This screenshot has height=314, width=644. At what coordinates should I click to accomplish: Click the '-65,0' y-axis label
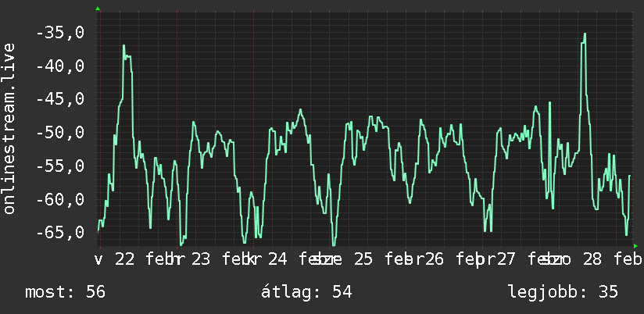60,232
